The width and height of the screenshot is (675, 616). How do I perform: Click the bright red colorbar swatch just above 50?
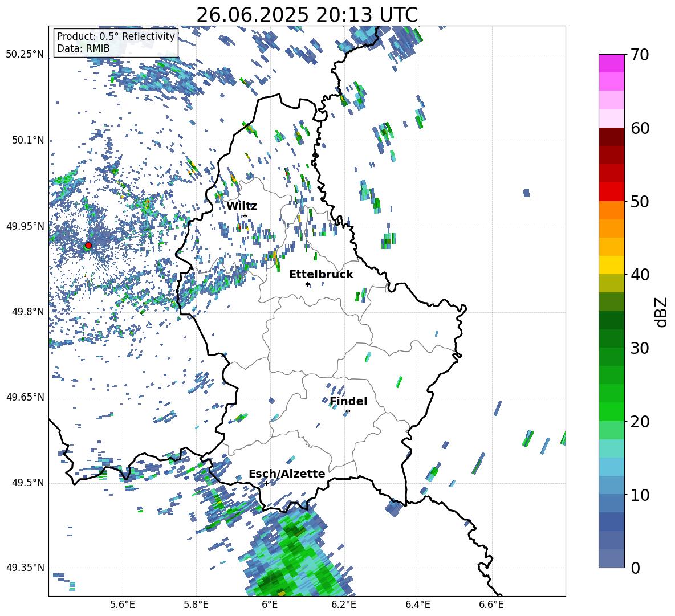click(611, 192)
